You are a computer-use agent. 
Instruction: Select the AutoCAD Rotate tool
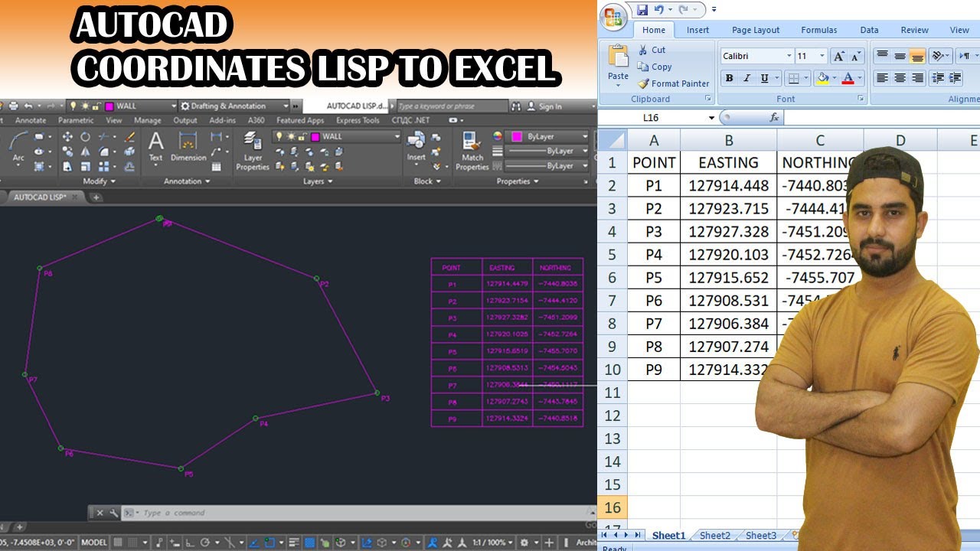point(85,137)
